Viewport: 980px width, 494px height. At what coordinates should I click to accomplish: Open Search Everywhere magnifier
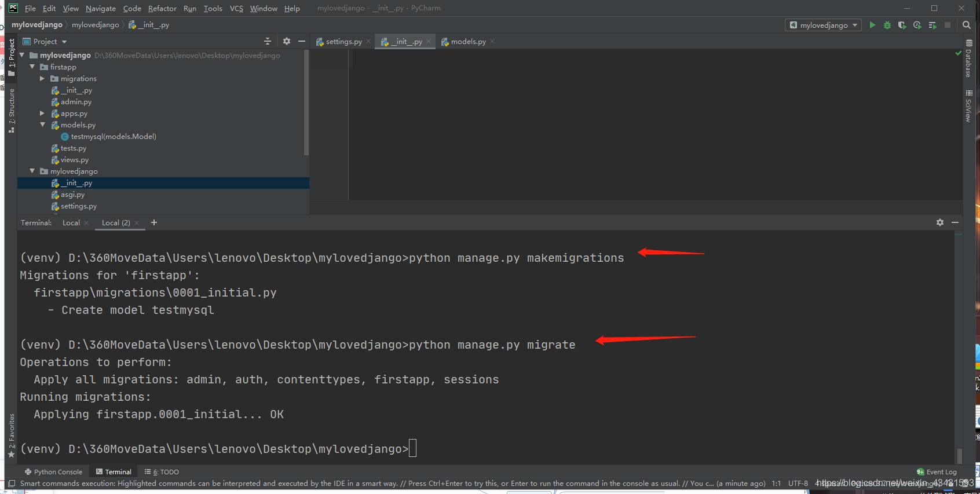tap(966, 25)
